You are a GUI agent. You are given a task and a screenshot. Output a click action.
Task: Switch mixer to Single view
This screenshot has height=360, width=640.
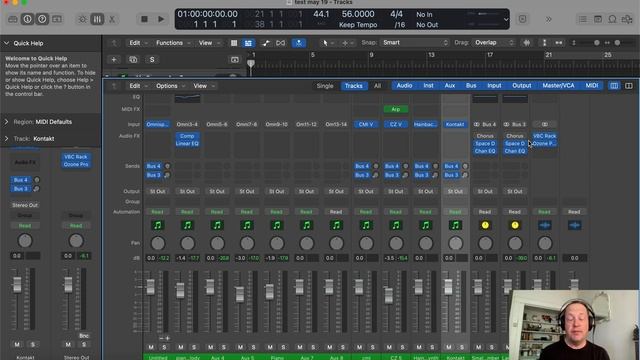pos(325,86)
